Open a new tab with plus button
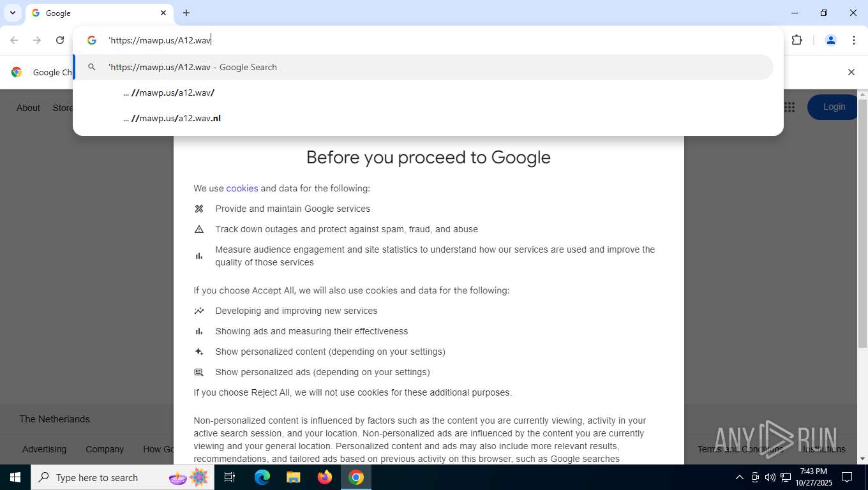The width and height of the screenshot is (868, 490). (186, 13)
